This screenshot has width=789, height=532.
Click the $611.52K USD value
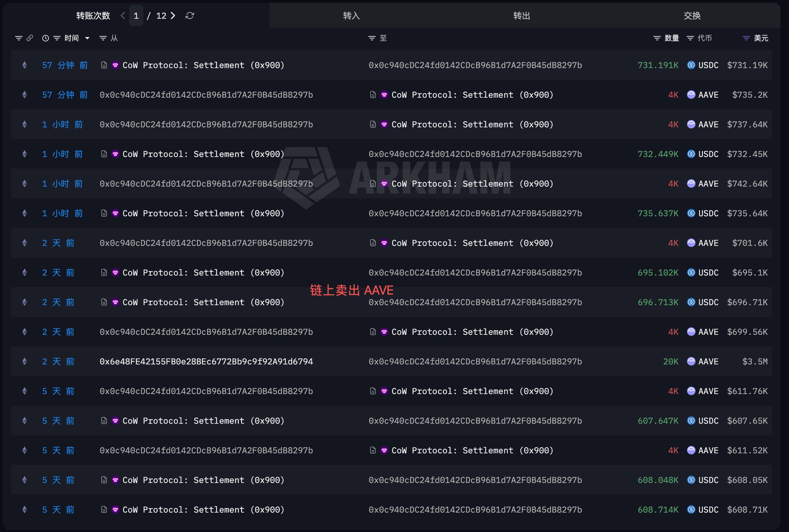pyautogui.click(x=747, y=450)
